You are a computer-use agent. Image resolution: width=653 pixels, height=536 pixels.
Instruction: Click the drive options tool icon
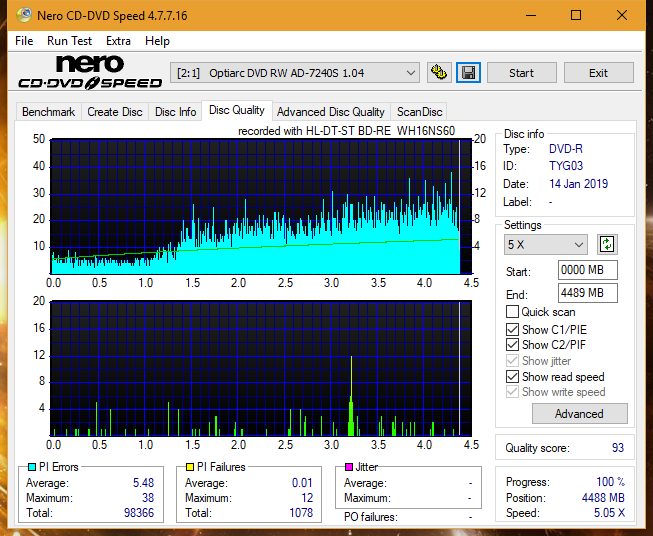pyautogui.click(x=439, y=73)
